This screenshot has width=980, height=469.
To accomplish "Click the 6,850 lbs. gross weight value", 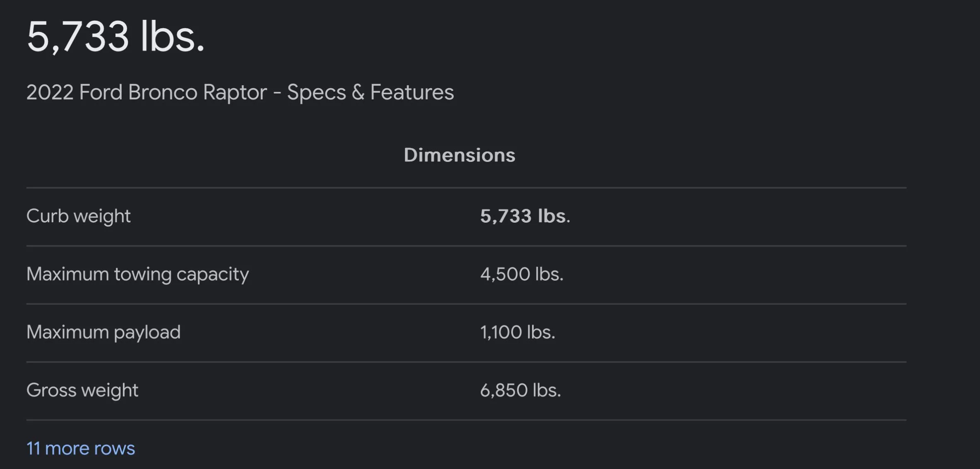I will coord(520,390).
